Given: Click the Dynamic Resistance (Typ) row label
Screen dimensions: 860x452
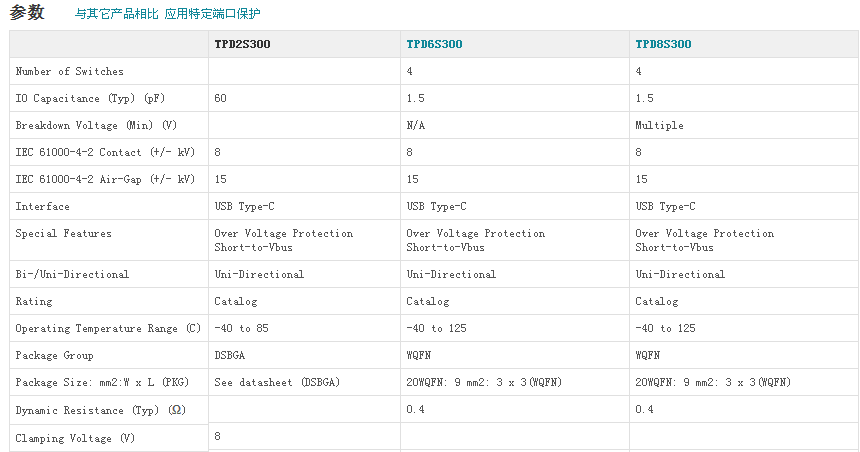Looking at the screenshot, I should (100, 410).
